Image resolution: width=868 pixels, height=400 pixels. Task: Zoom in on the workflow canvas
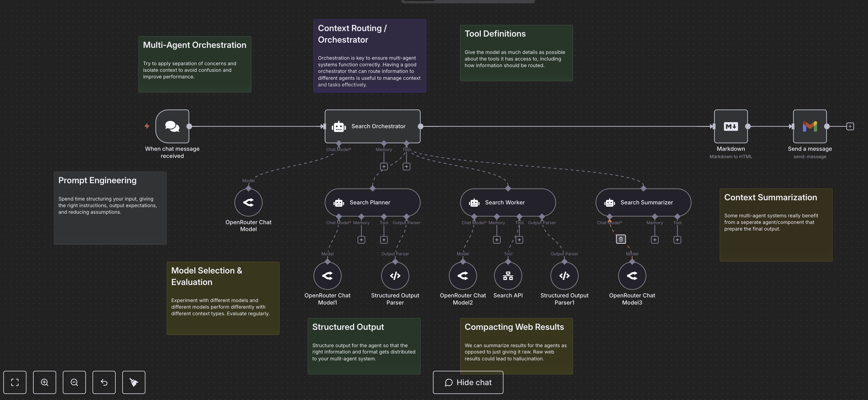coord(45,382)
